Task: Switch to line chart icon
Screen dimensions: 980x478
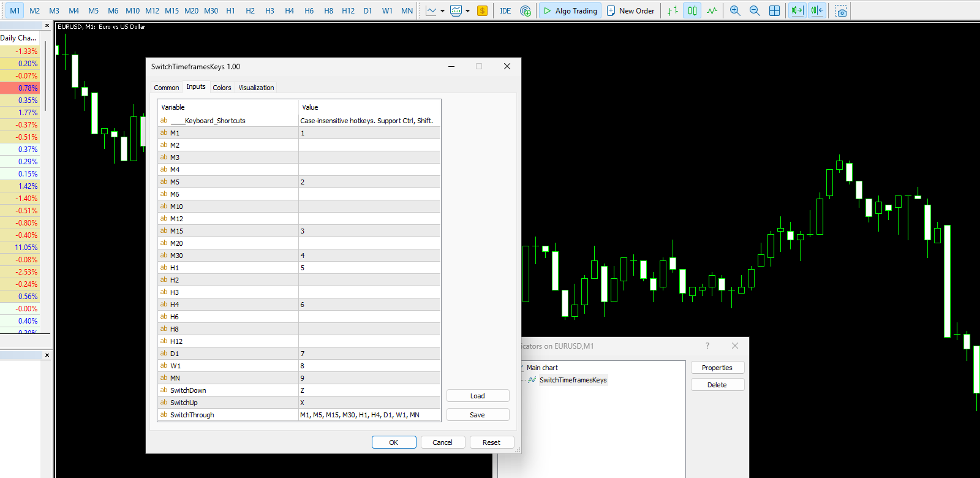Action: point(712,10)
